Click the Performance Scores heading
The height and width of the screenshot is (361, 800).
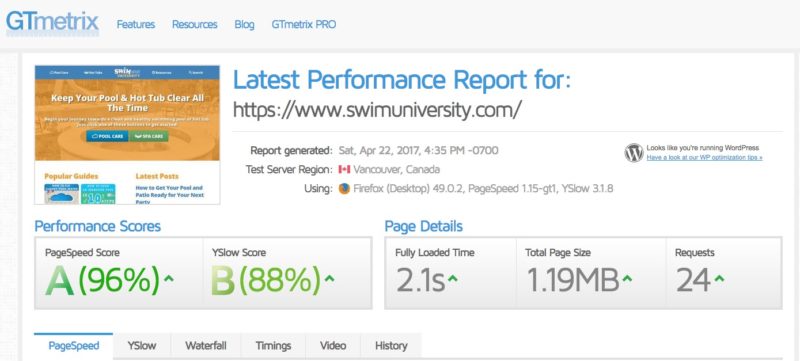97,226
